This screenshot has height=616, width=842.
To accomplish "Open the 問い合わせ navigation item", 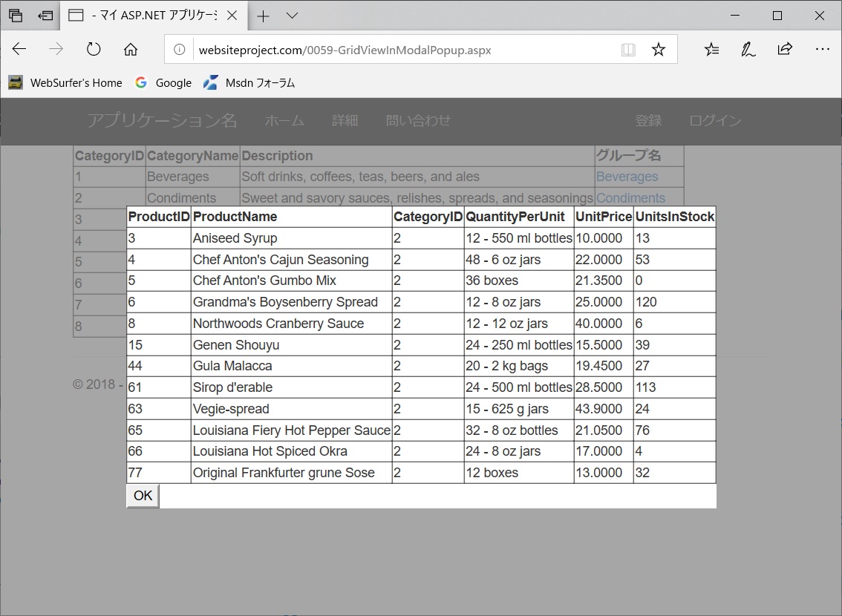I will (x=418, y=120).
